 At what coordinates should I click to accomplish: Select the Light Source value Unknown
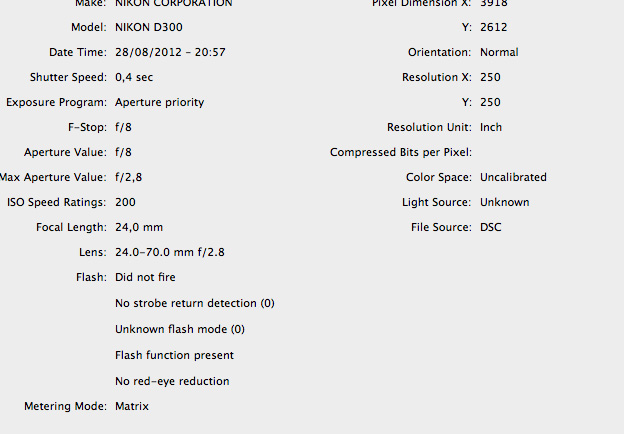click(x=505, y=202)
